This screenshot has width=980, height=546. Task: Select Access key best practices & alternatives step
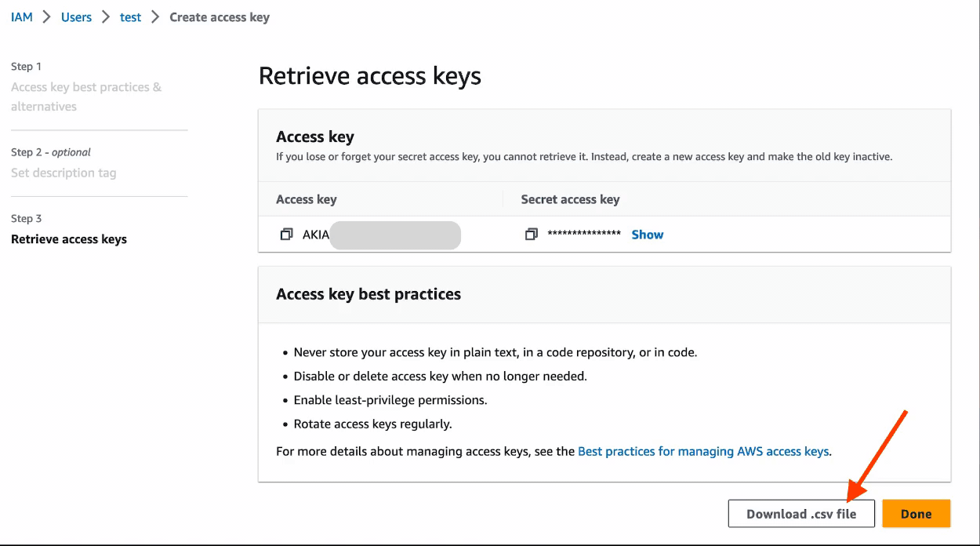pyautogui.click(x=86, y=96)
